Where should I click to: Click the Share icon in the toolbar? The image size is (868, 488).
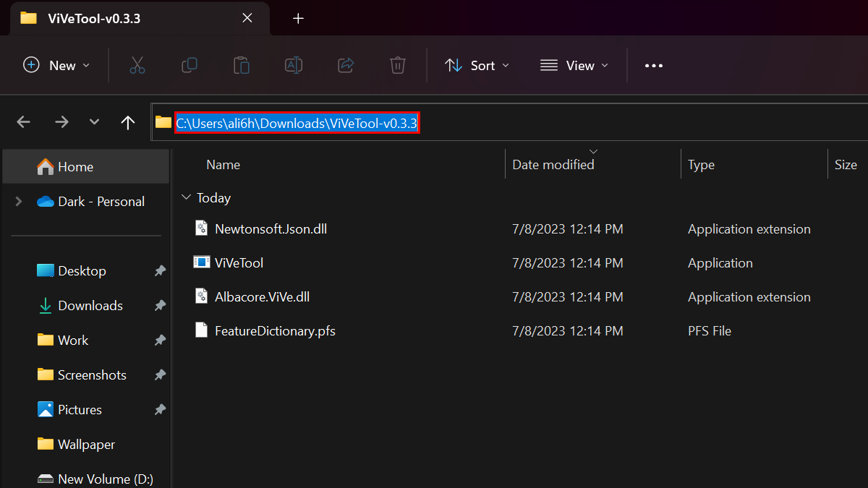[x=346, y=65]
